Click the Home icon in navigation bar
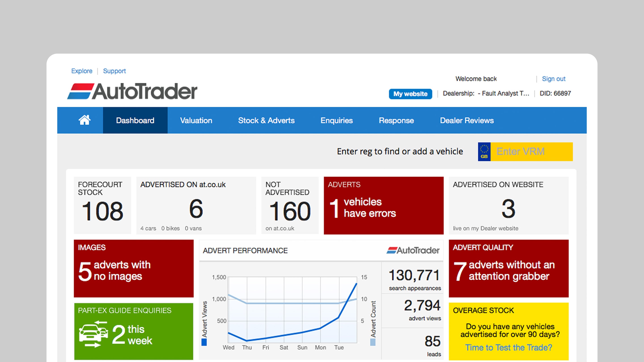The height and width of the screenshot is (362, 644). coord(85,120)
